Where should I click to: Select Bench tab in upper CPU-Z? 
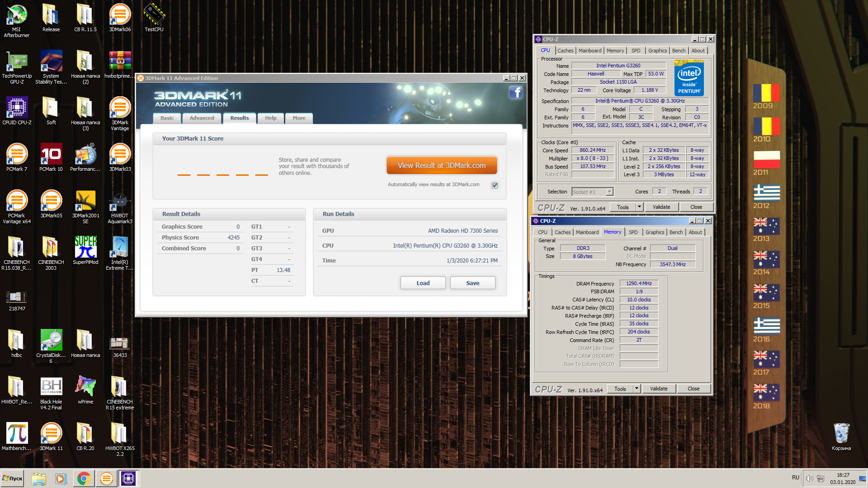click(x=679, y=51)
